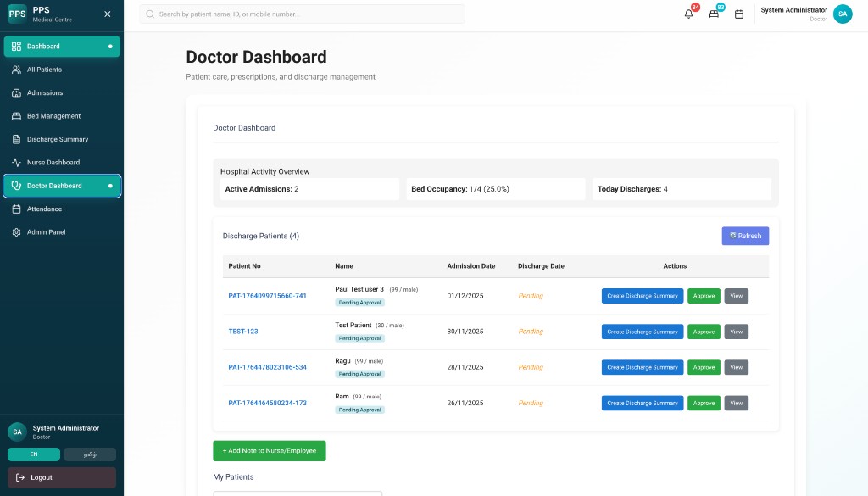
Task: Open Nurse Dashboard
Action: (62, 163)
